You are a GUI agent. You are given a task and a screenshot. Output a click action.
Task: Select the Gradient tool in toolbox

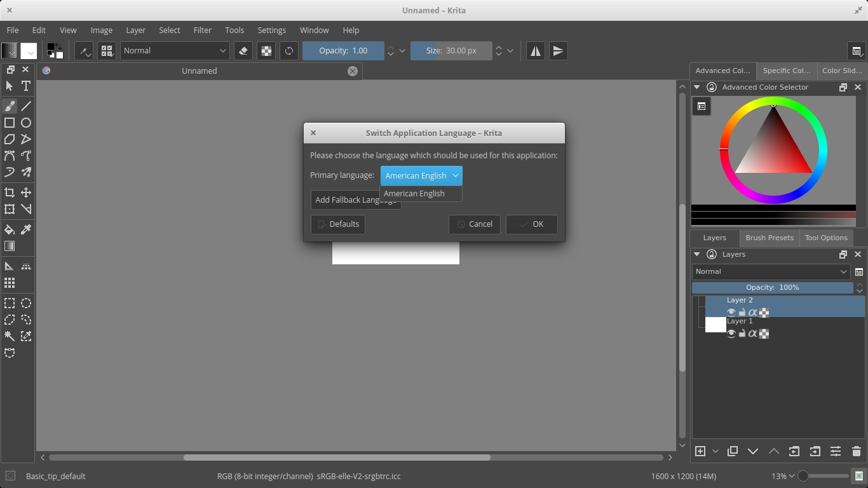click(x=10, y=246)
